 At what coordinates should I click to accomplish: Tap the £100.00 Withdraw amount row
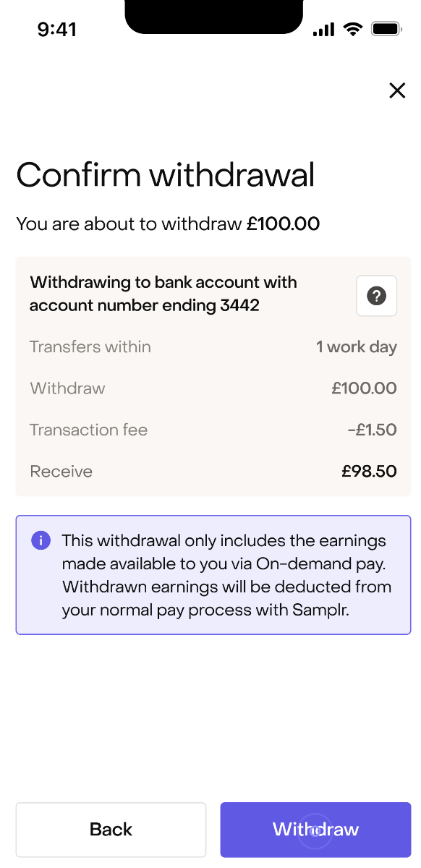(210, 388)
